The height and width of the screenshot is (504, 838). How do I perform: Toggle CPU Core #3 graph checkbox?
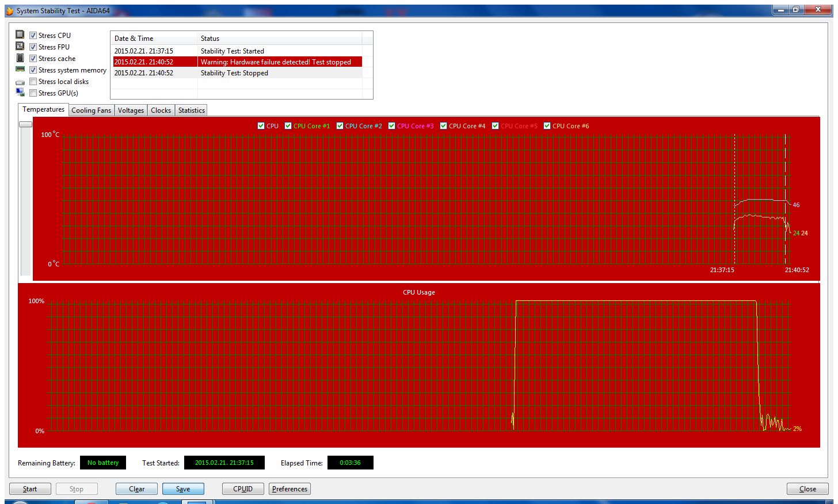pos(392,126)
